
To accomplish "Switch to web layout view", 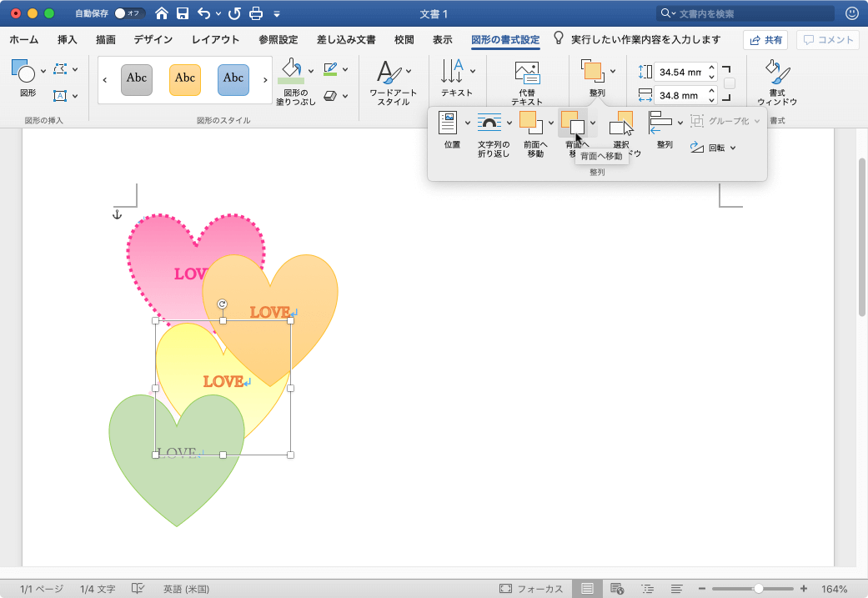I will (x=617, y=589).
